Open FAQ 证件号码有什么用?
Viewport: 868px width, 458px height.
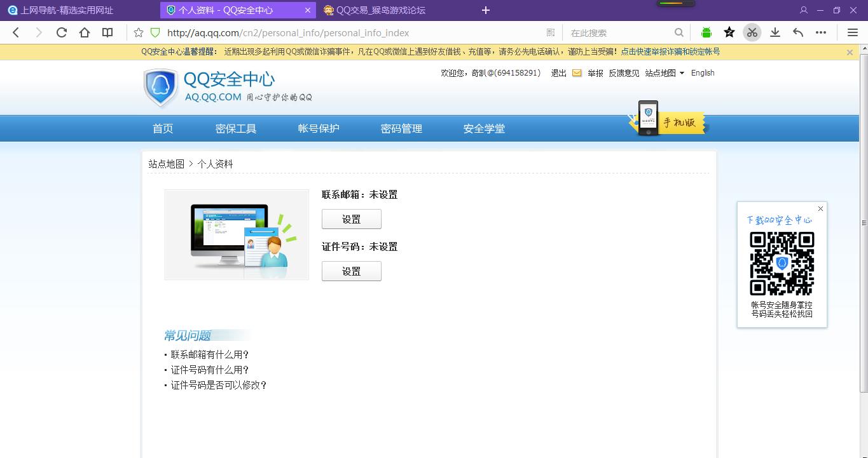[x=210, y=370]
